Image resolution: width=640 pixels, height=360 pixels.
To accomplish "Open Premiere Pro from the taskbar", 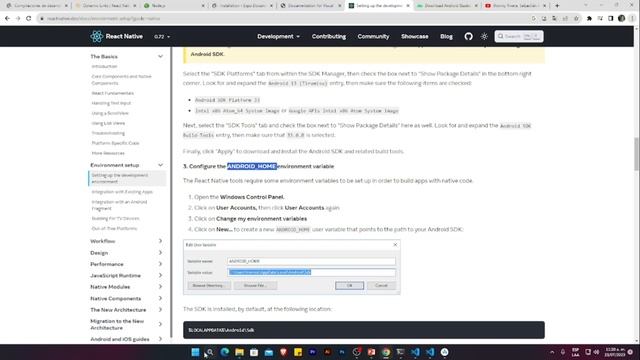I will pos(313,352).
